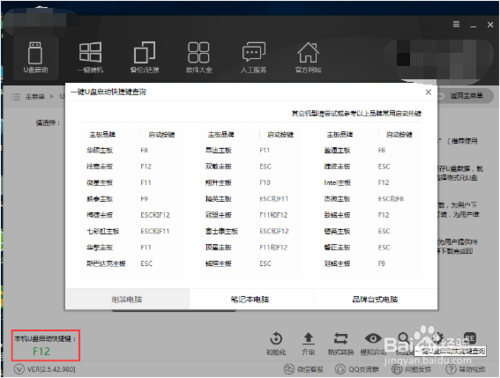Click the F12 value beside Intel主板
This screenshot has height=378, width=500.
coord(383,182)
